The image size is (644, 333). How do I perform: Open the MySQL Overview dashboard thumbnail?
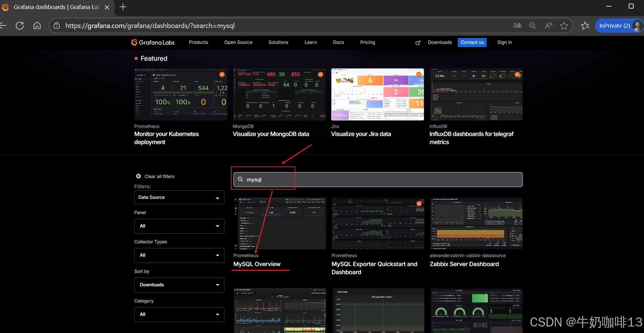[280, 223]
